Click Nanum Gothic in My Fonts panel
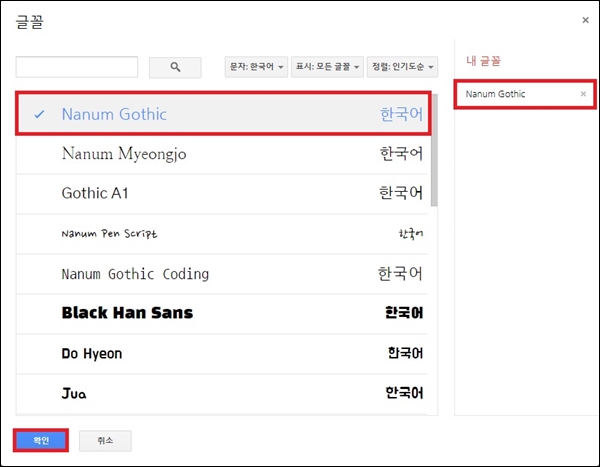The width and height of the screenshot is (600, 467). tap(495, 94)
